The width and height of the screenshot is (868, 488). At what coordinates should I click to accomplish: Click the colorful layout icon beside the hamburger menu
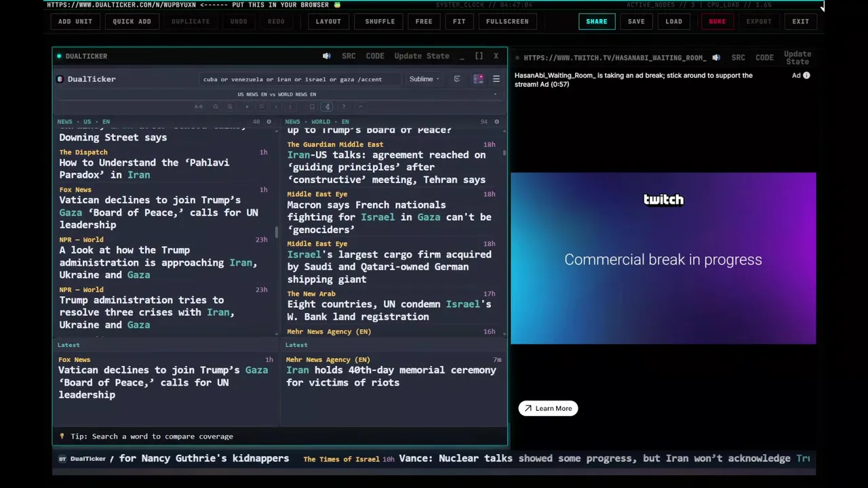click(x=478, y=79)
